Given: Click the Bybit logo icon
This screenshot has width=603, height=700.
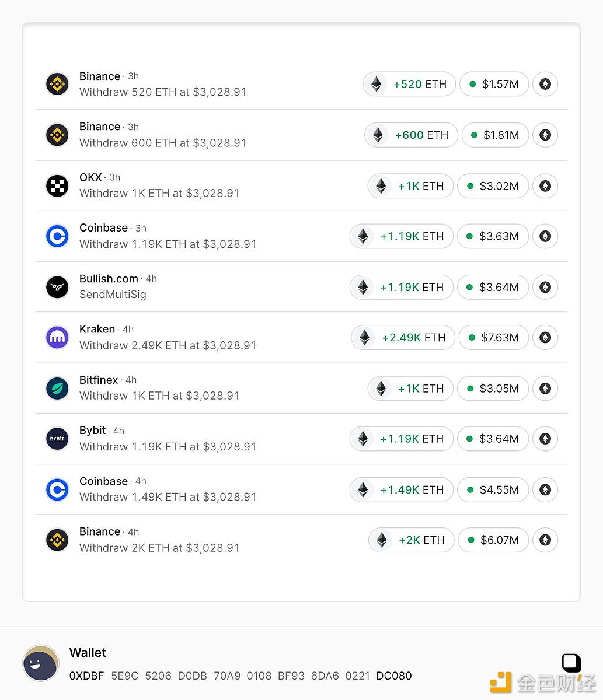Looking at the screenshot, I should (57, 439).
